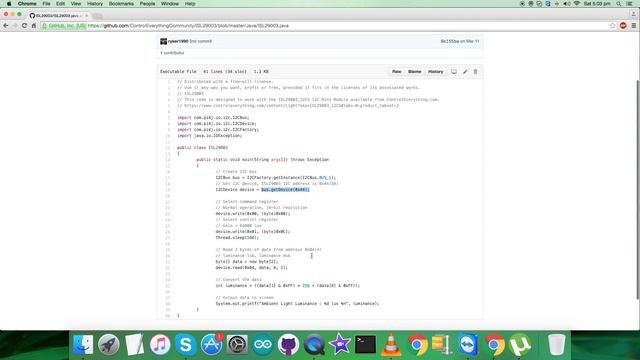Click the github.com address bar
Image resolution: width=640 pixels, height=360 pixels.
pos(327,25)
